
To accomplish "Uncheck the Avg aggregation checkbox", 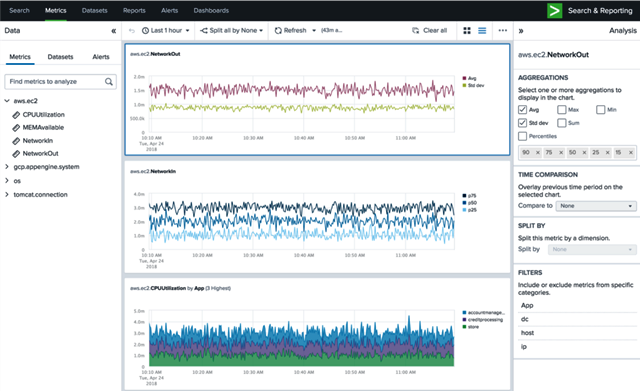I will (x=522, y=109).
